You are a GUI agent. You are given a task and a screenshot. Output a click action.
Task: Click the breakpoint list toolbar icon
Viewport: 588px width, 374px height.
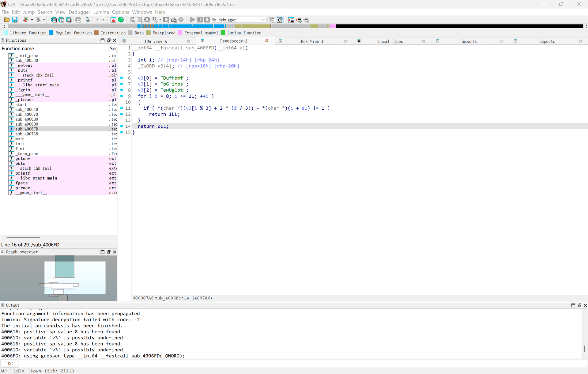point(291,20)
